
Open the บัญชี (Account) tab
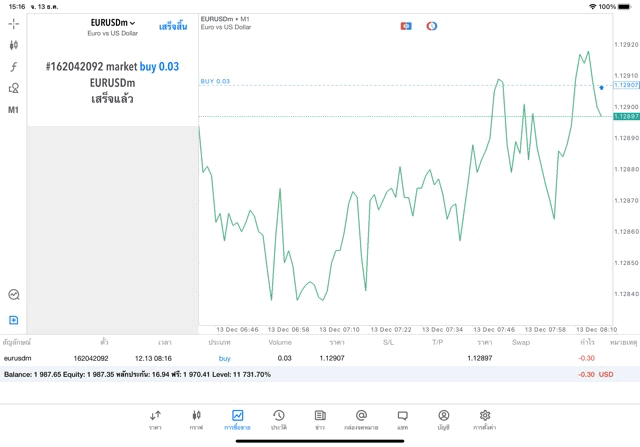click(443, 419)
